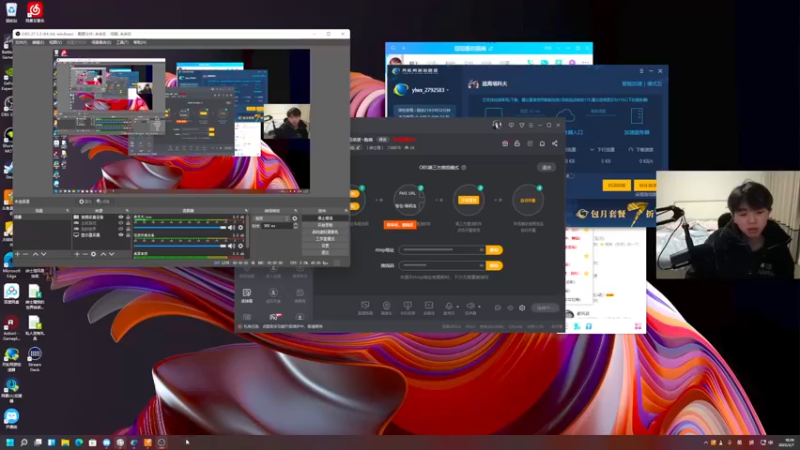
Task: Pop out the OBS Audio Mixer dock panel
Action: [x=246, y=211]
